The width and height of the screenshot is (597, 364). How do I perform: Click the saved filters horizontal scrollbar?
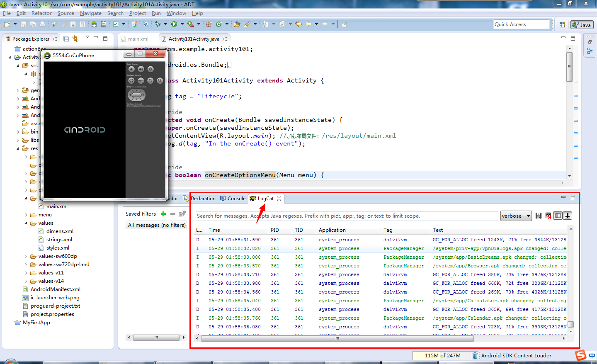pos(156,337)
